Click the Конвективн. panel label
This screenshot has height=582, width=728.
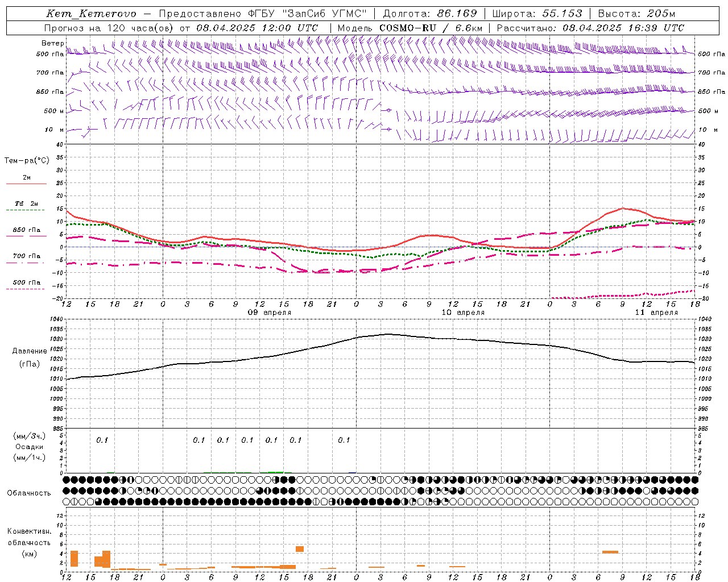[30, 531]
